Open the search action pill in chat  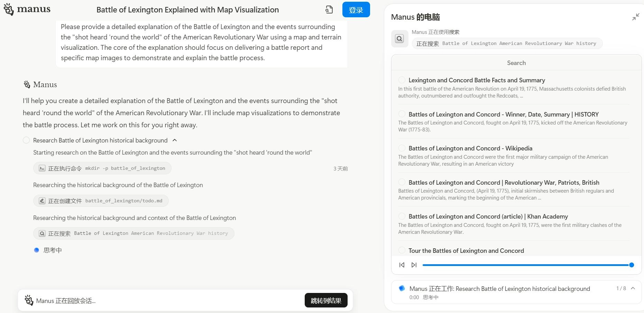134,233
